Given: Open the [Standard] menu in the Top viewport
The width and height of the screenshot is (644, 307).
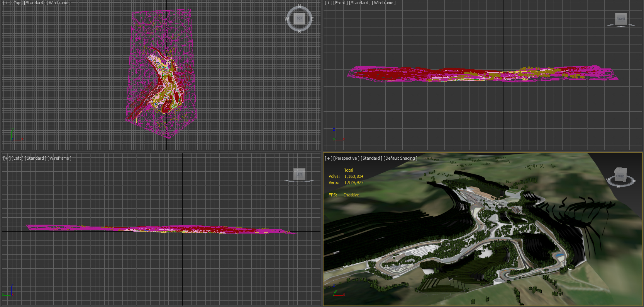Looking at the screenshot, I should tap(35, 3).
